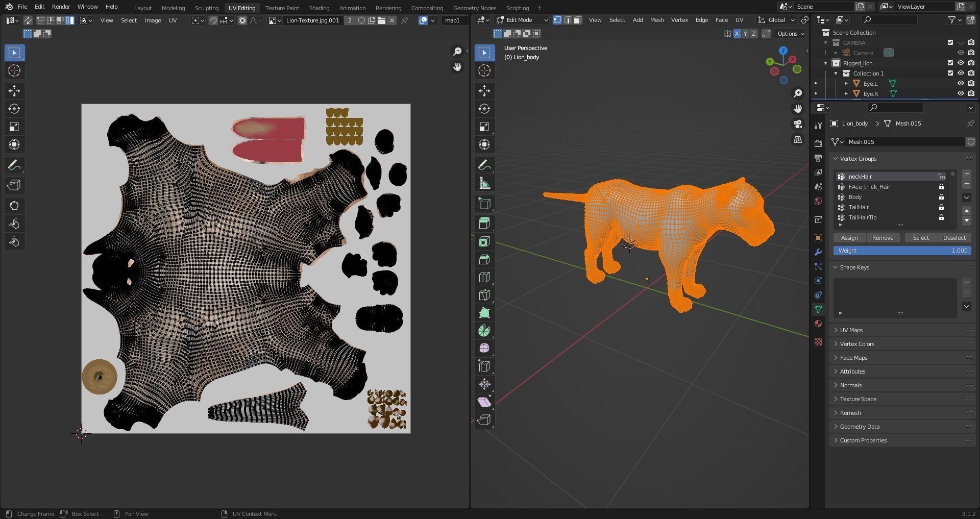This screenshot has height=519, width=980.
Task: Click the zoom icon in UV editor
Action: (x=457, y=52)
